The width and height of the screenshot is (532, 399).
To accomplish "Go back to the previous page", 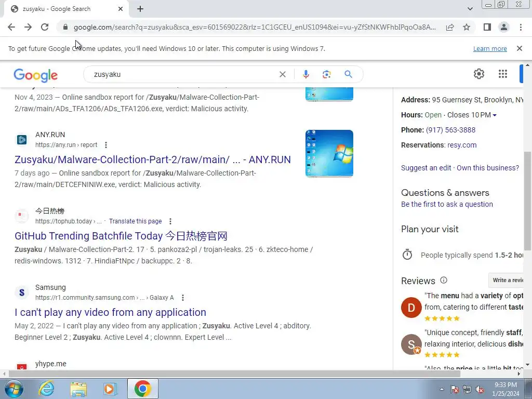I will [11, 27].
